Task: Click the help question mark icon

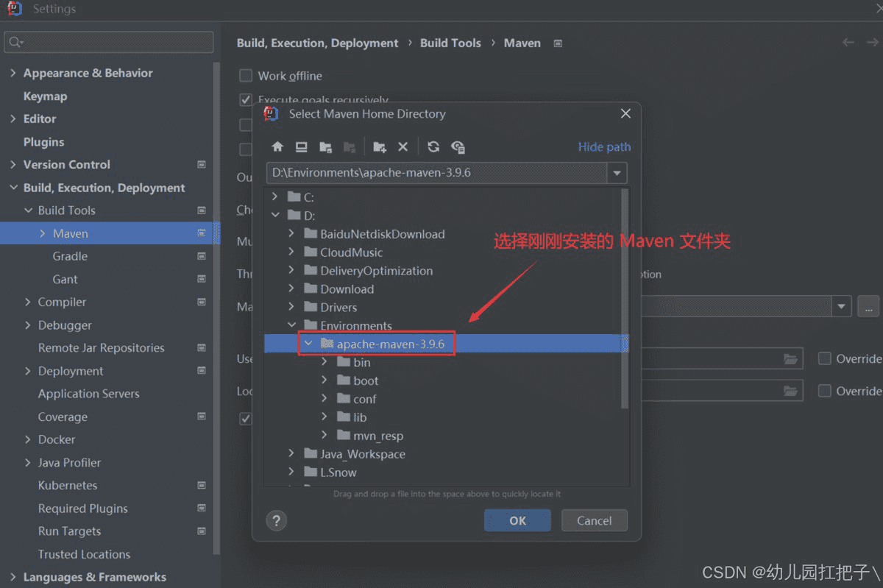Action: pos(276,520)
